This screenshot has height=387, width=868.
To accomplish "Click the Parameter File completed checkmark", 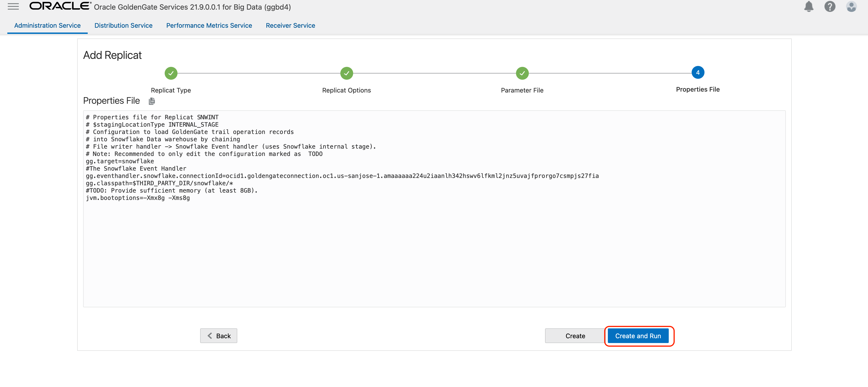I will point(522,73).
